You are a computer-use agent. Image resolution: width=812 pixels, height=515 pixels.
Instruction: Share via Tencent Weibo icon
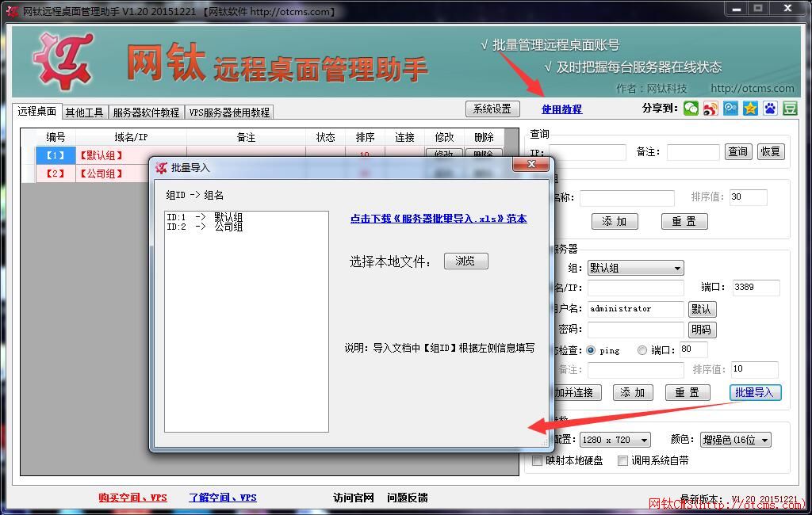pos(730,108)
